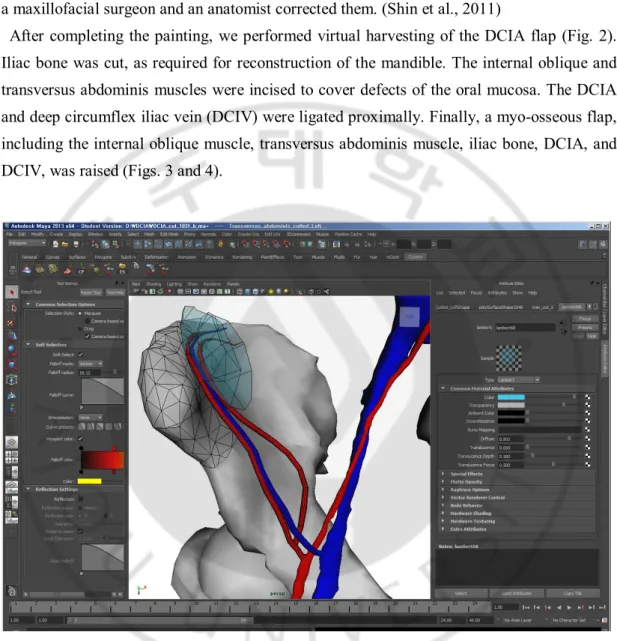Click the question mark help icon
Screen dimensions: 617x641
pyautogui.click(x=209, y=244)
